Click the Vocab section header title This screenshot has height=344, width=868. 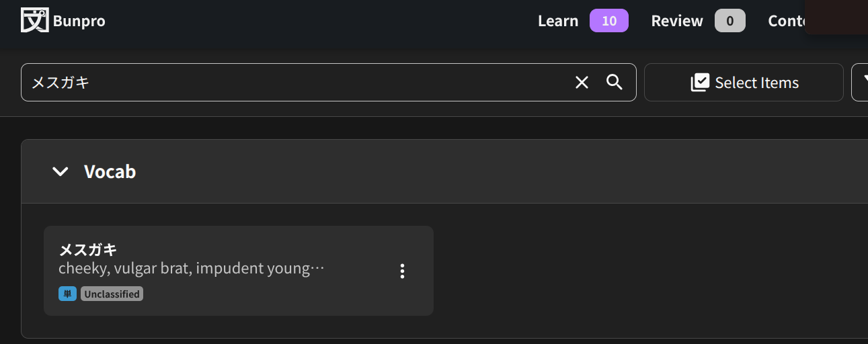[x=110, y=172]
